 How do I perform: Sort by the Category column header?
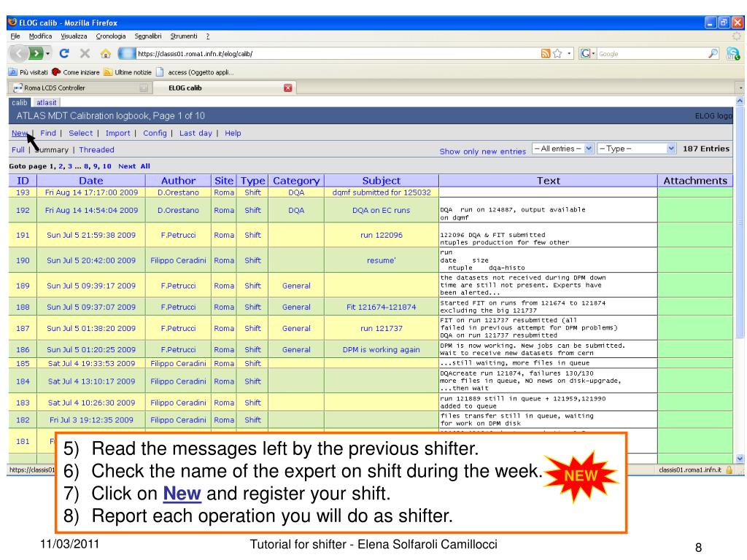click(x=296, y=181)
